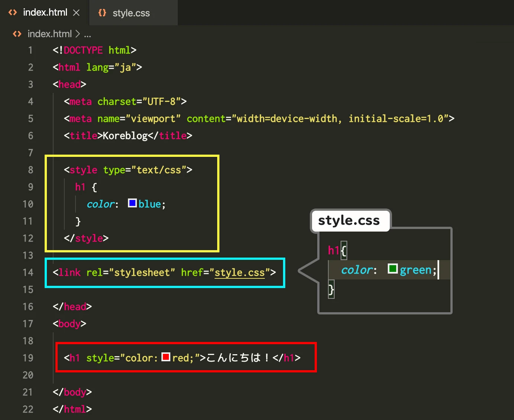514x420 pixels.
Task: Click the green value in style.css popup
Action: 415,269
